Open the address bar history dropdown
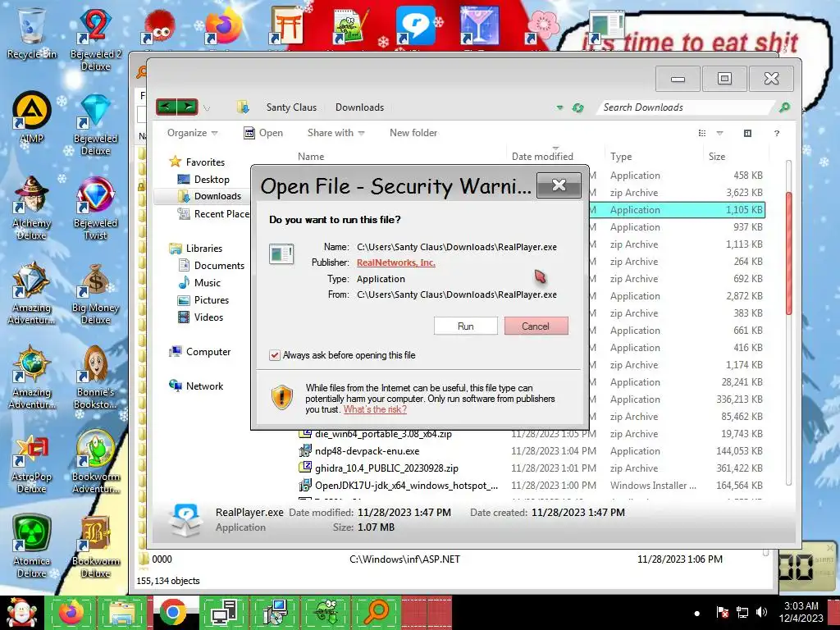 (x=559, y=107)
